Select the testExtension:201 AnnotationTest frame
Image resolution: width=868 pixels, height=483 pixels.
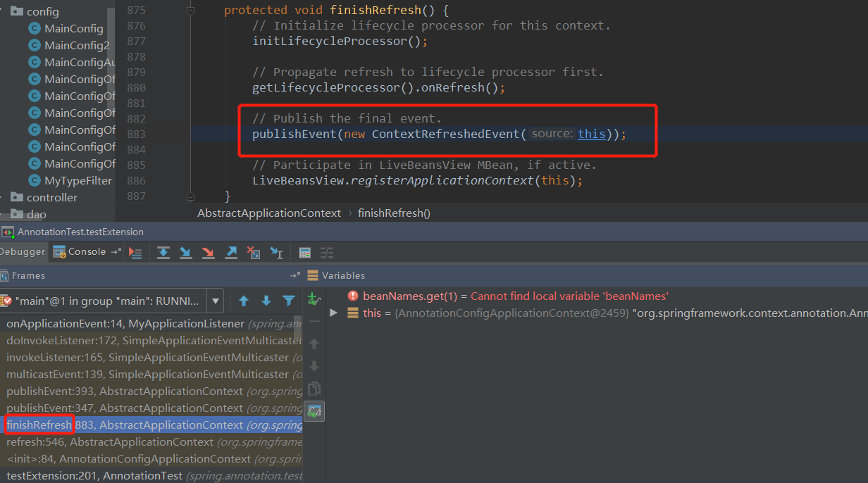tap(151, 476)
